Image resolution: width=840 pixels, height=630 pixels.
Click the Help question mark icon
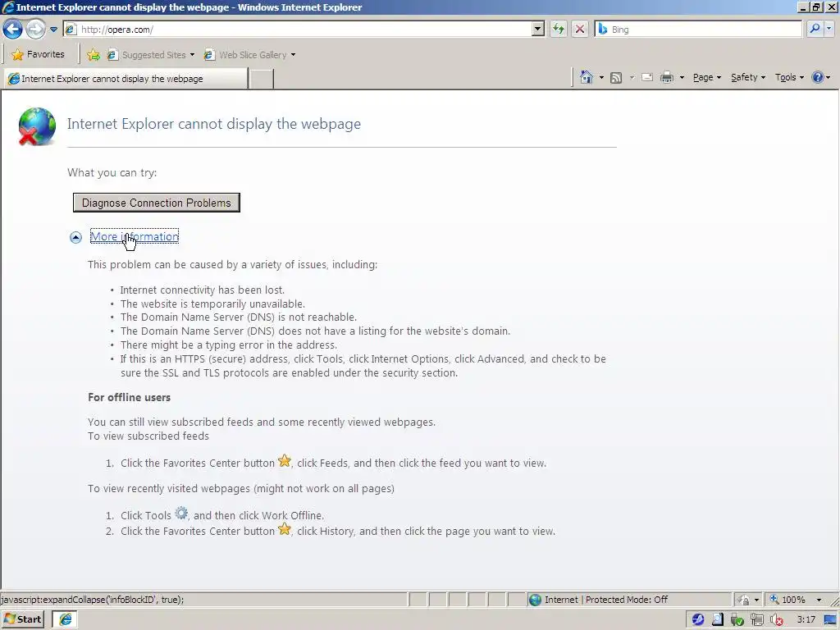818,77
